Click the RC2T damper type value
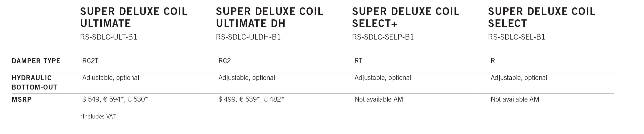Screen dimensions: 644x134 tap(90, 61)
